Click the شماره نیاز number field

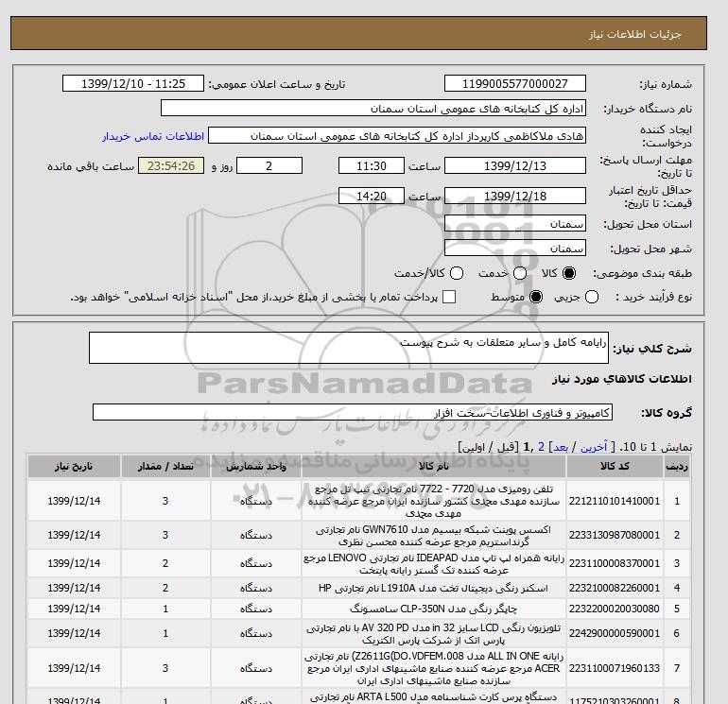pos(515,83)
